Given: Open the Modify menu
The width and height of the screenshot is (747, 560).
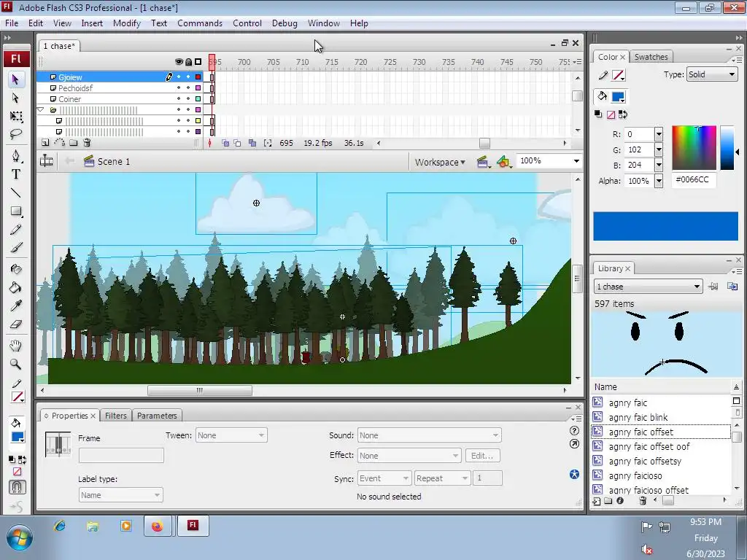Looking at the screenshot, I should (x=127, y=23).
